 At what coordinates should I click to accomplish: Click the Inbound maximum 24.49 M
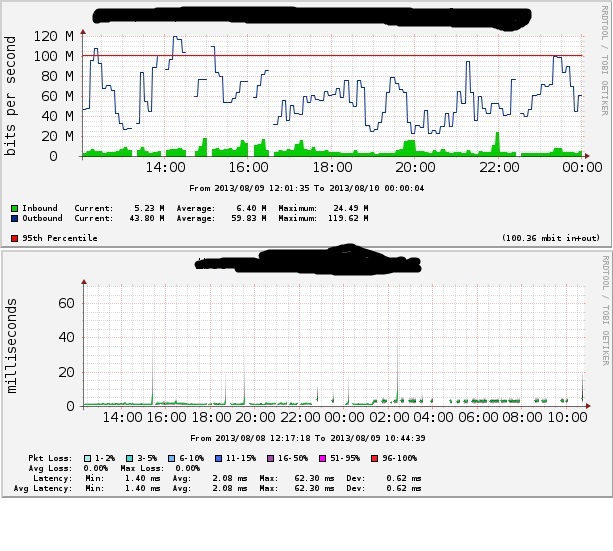pyautogui.click(x=351, y=208)
